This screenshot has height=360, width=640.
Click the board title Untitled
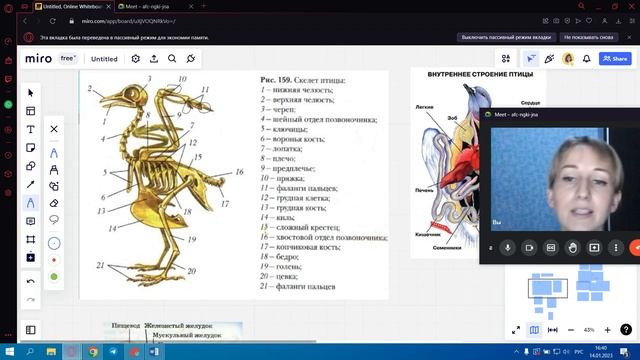pyautogui.click(x=104, y=59)
